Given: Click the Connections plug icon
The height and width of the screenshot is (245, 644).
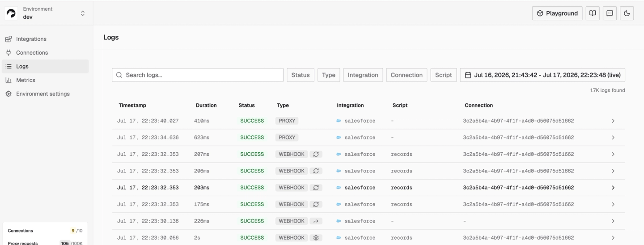Looking at the screenshot, I should tap(8, 52).
